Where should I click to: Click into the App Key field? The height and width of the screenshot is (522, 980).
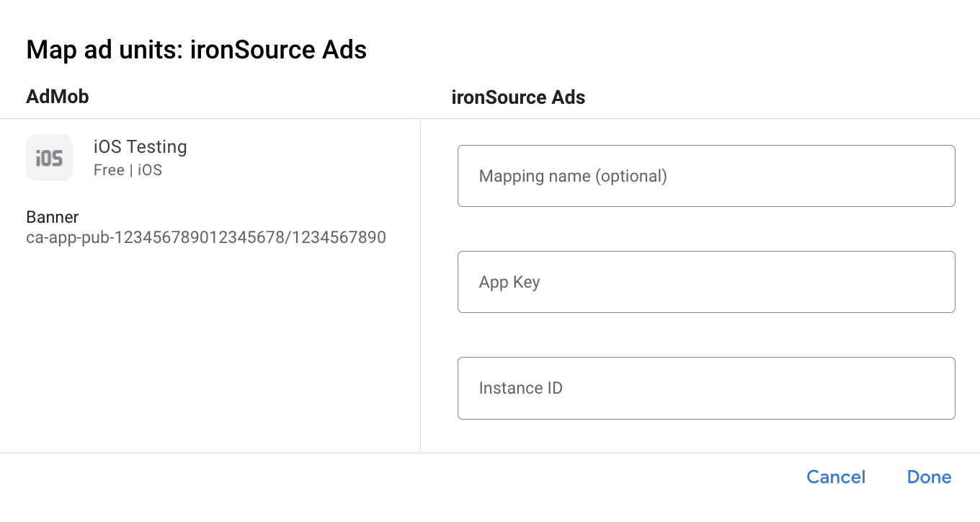pyautogui.click(x=706, y=282)
